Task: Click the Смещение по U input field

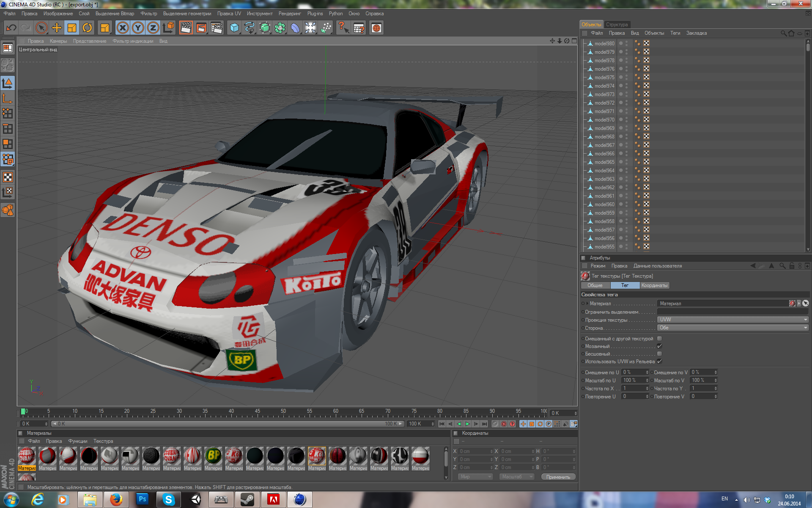Action: click(635, 372)
